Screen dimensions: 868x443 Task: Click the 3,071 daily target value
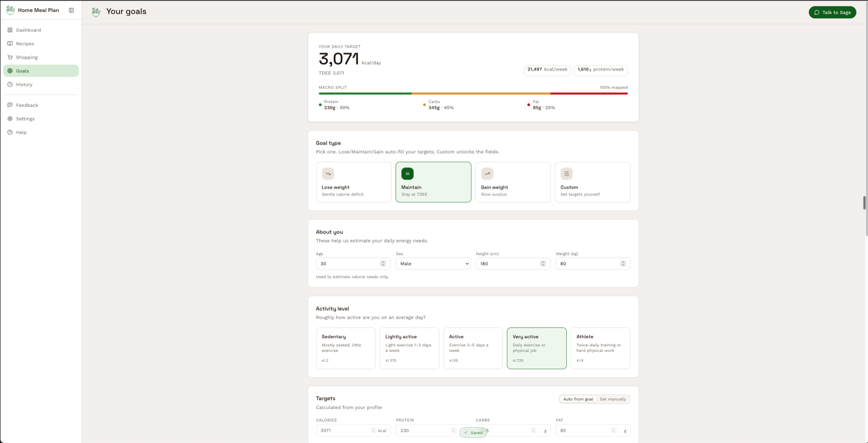pos(339,59)
